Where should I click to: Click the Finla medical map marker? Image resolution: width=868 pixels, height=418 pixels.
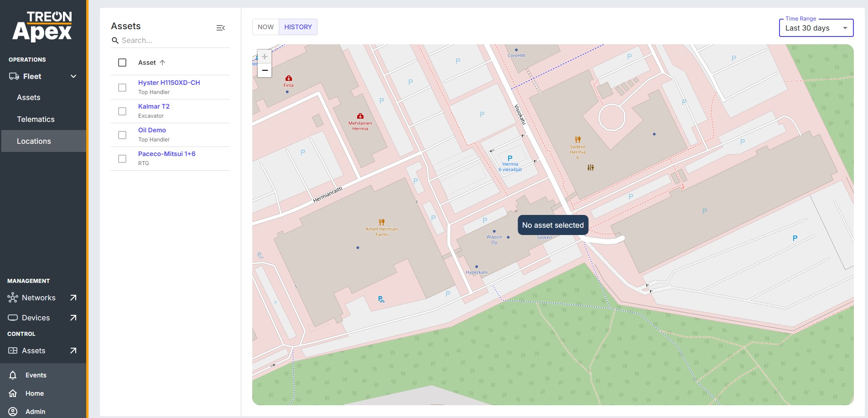pyautogui.click(x=288, y=78)
